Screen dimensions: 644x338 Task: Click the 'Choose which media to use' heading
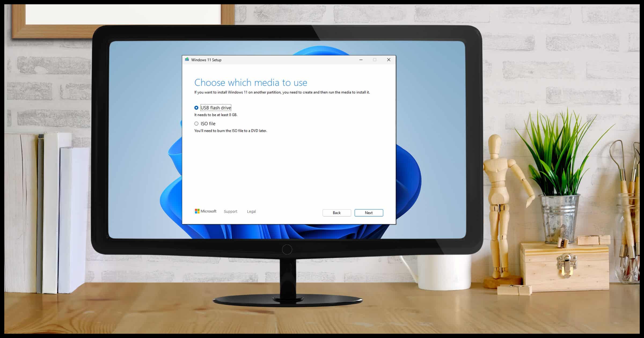coord(251,82)
